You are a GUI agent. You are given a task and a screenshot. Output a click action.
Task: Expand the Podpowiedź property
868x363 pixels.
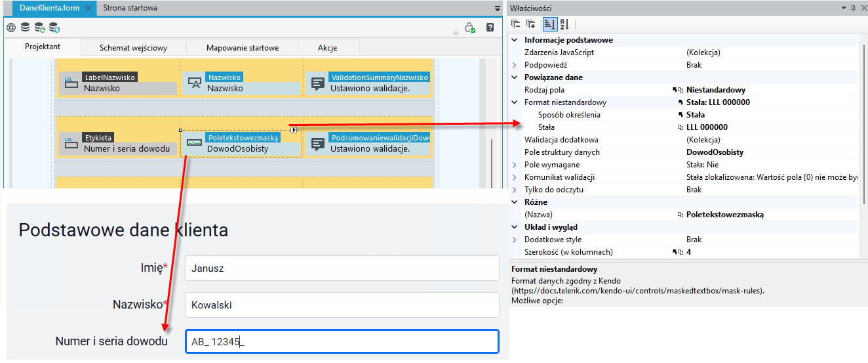click(x=515, y=65)
